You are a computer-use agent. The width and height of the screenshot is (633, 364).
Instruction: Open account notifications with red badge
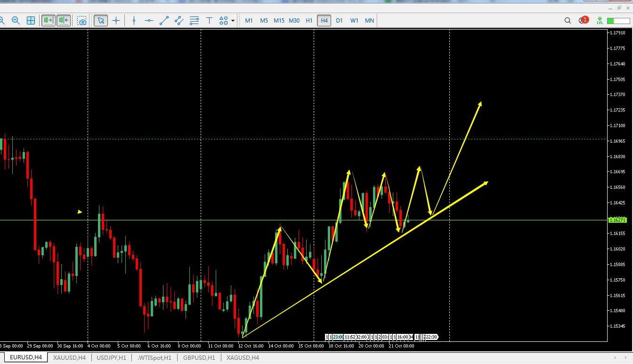(x=583, y=20)
